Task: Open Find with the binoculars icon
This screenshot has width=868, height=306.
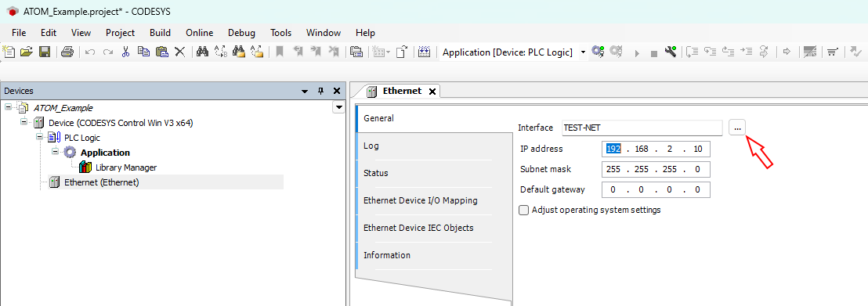Action: pos(202,52)
